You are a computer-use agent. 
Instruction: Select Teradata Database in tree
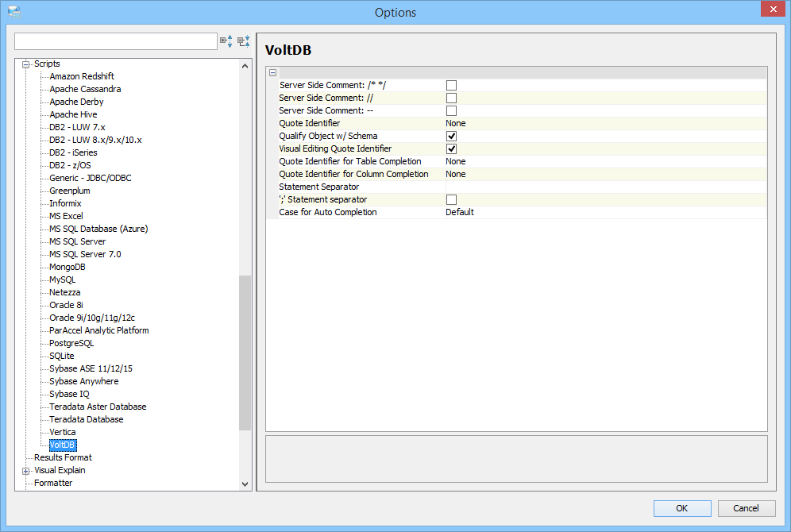(x=87, y=419)
